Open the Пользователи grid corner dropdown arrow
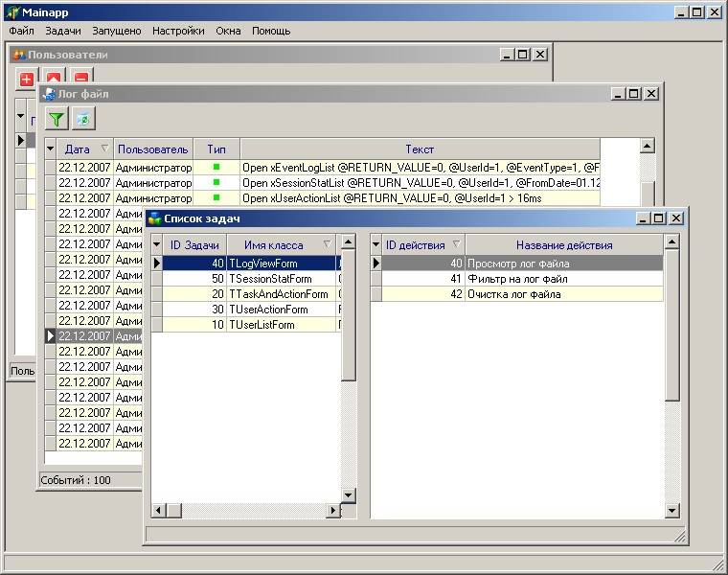The image size is (728, 575). (20, 116)
